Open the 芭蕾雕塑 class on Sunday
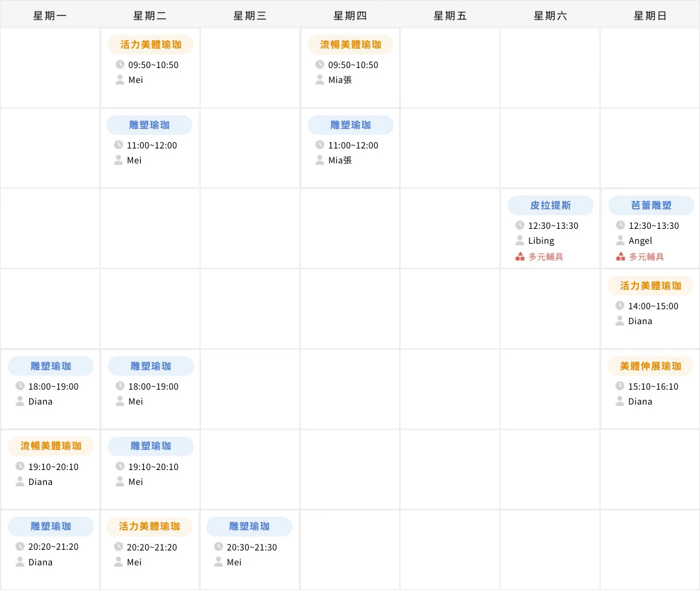Image resolution: width=700 pixels, height=590 pixels. coord(651,205)
